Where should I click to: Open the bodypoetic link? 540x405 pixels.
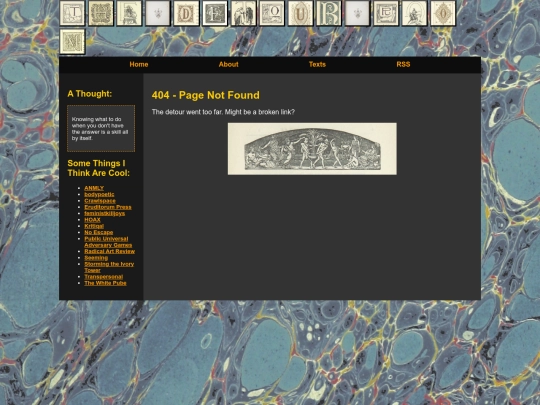tap(99, 194)
